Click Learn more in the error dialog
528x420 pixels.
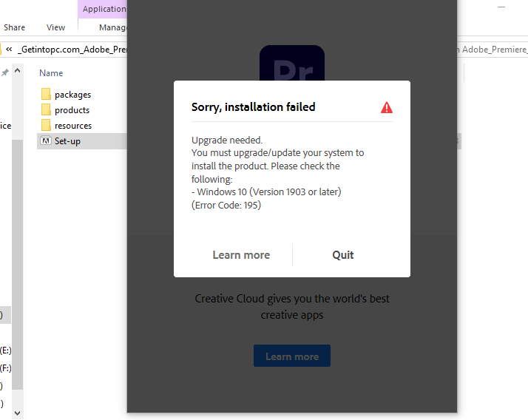[x=241, y=255]
